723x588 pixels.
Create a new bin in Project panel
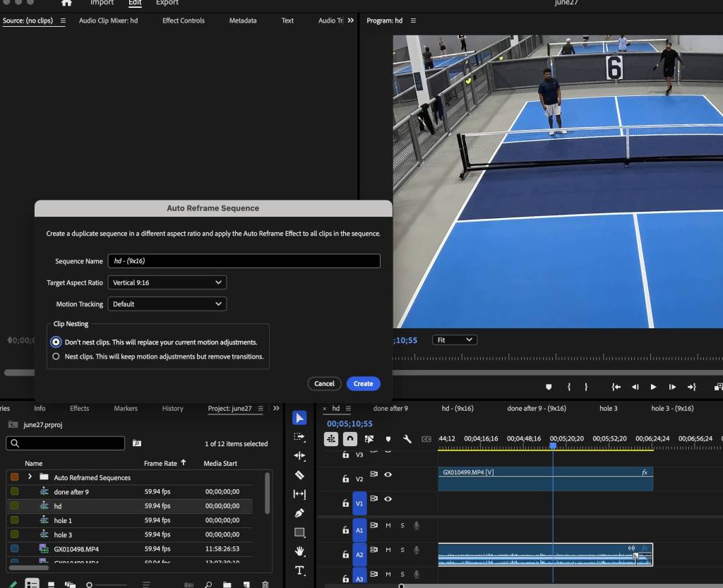(227, 584)
